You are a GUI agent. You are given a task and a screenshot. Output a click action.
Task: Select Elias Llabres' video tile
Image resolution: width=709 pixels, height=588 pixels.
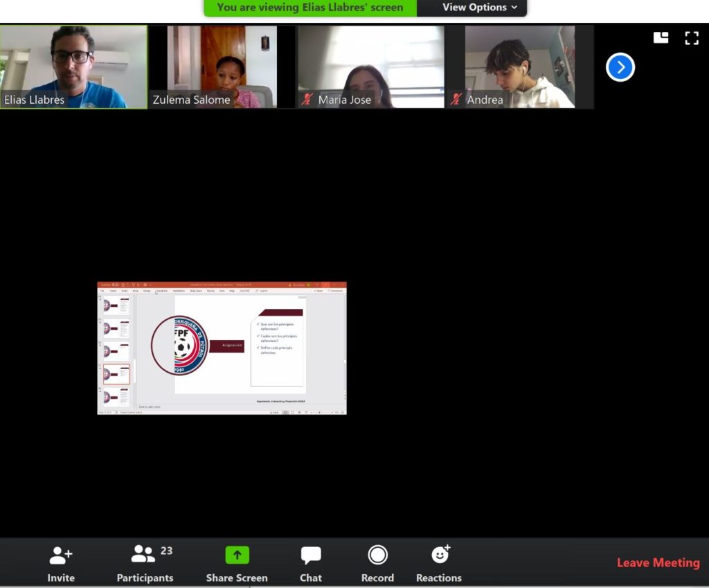(x=73, y=66)
